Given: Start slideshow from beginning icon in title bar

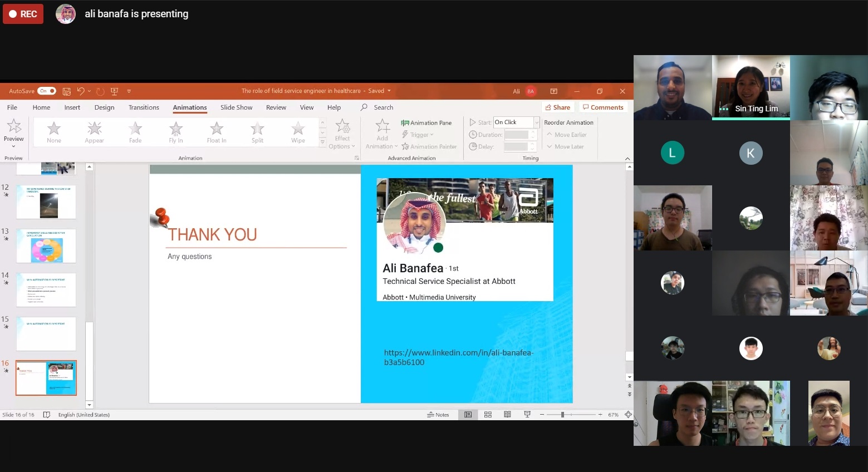Looking at the screenshot, I should [x=115, y=91].
